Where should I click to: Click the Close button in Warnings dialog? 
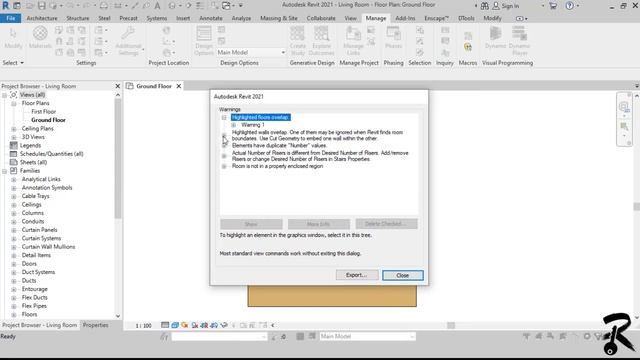(x=402, y=275)
